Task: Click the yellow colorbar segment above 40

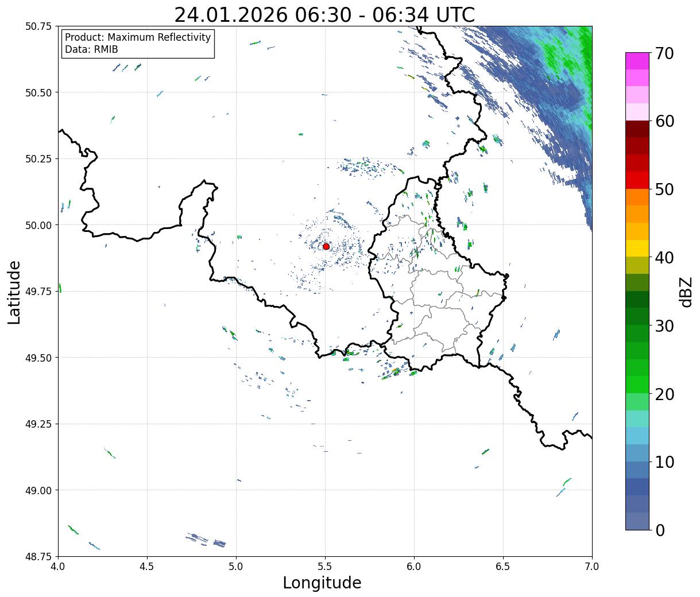Action: tap(637, 248)
